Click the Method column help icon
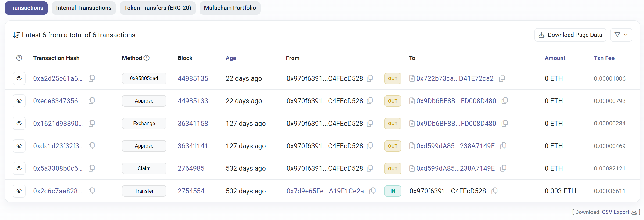 tap(147, 58)
